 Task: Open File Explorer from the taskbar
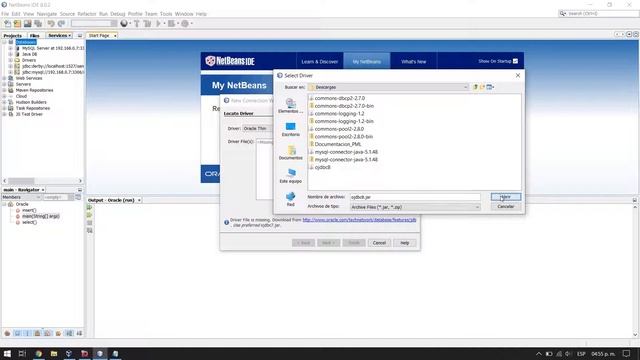pyautogui.click(x=53, y=353)
